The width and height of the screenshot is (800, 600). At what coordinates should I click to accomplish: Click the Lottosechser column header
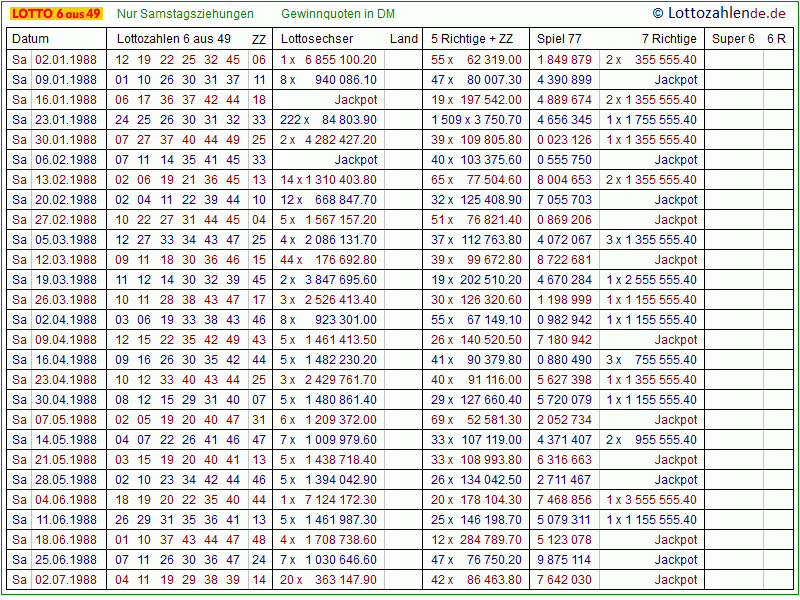click(x=317, y=39)
